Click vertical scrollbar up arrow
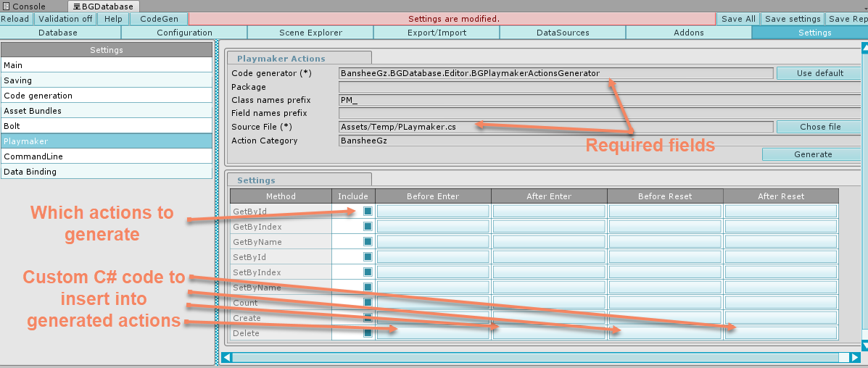The image size is (868, 368). coord(864,48)
